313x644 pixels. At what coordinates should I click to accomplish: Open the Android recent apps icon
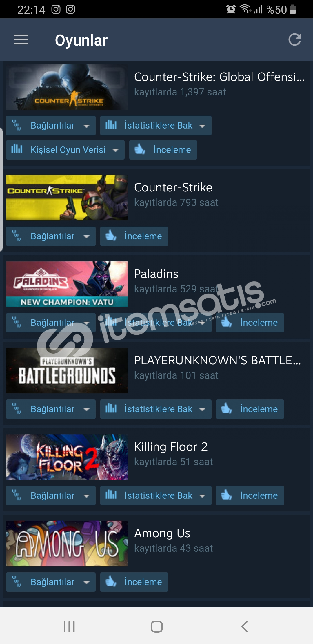tap(69, 626)
